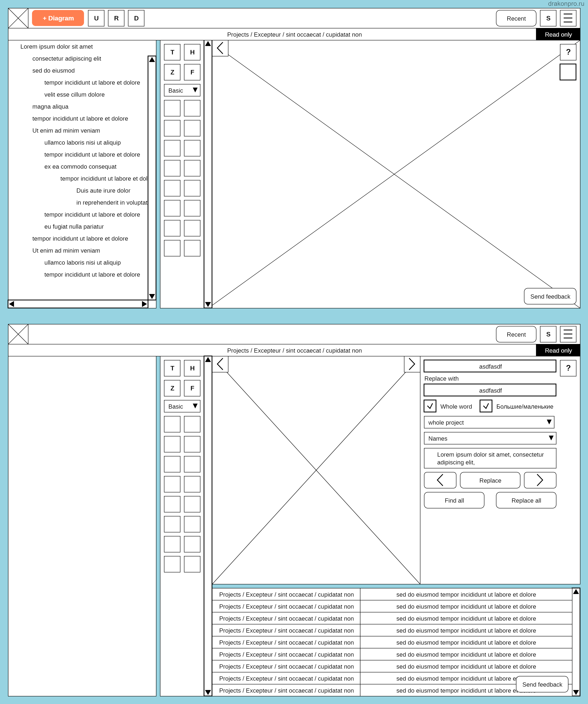Click results list scroll down arrow

point(576,692)
